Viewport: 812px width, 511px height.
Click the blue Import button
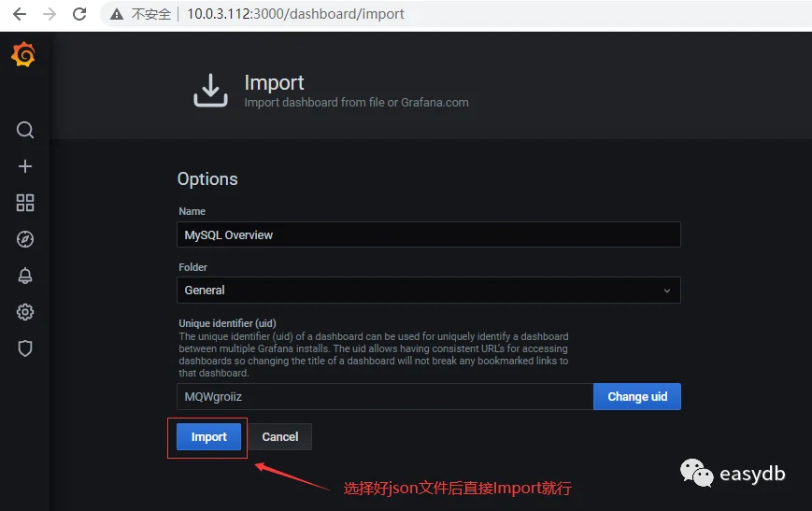point(208,437)
